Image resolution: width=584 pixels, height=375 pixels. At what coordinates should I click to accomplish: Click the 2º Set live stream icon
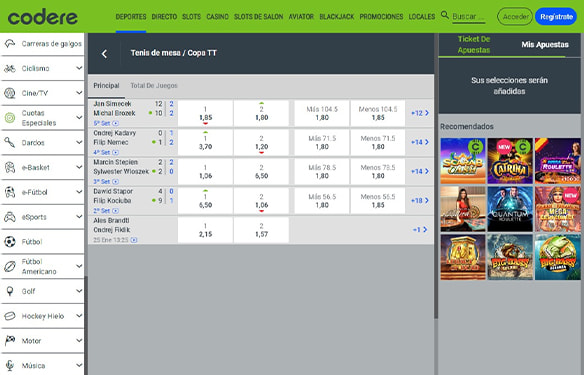coord(115,211)
